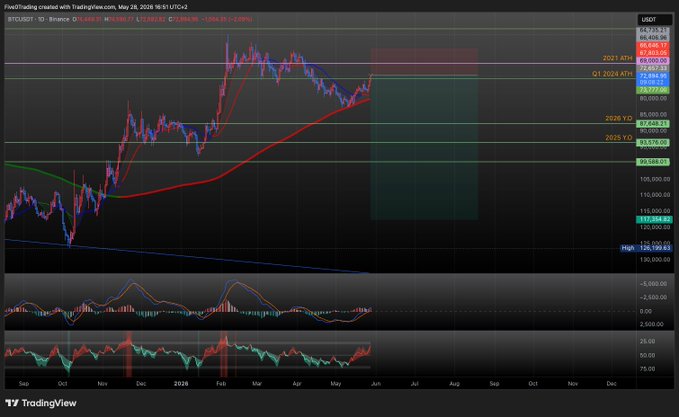Click the 0.00 MACD scale label
The width and height of the screenshot is (679, 417).
pos(645,311)
